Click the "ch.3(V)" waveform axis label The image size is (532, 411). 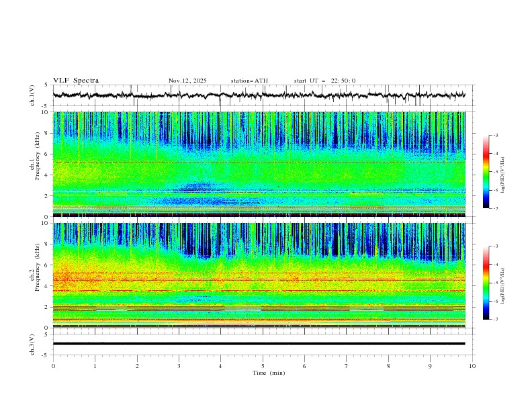pos(32,345)
